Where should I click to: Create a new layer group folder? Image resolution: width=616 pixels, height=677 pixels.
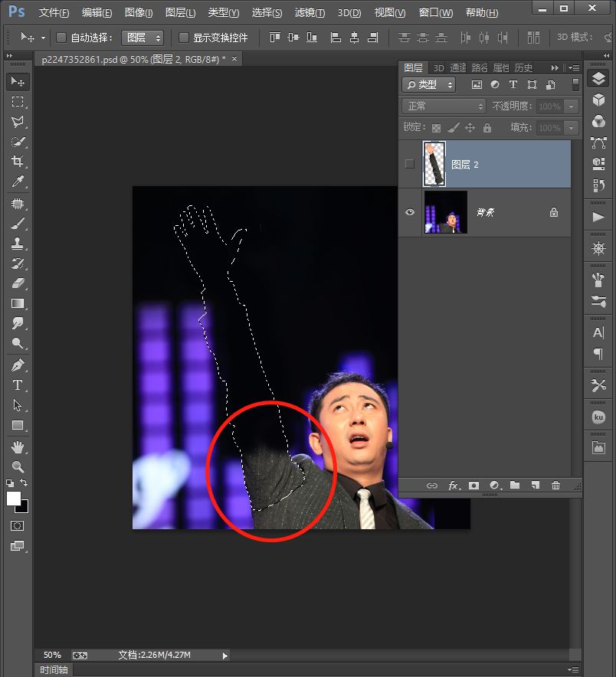point(515,486)
